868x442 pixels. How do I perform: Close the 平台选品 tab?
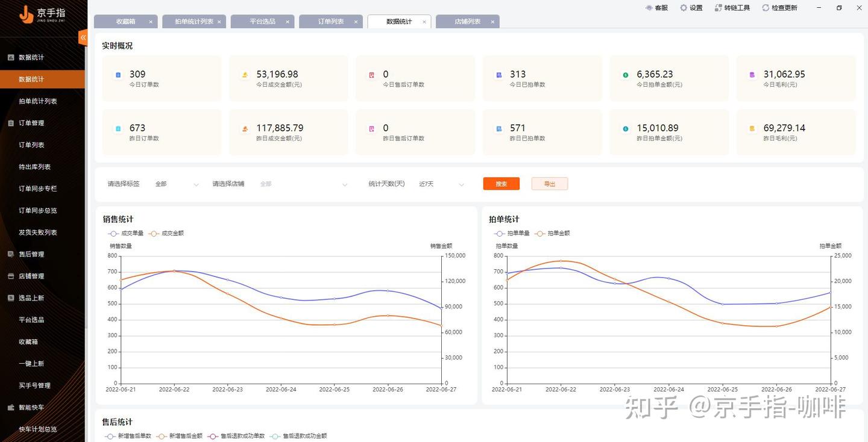[288, 22]
